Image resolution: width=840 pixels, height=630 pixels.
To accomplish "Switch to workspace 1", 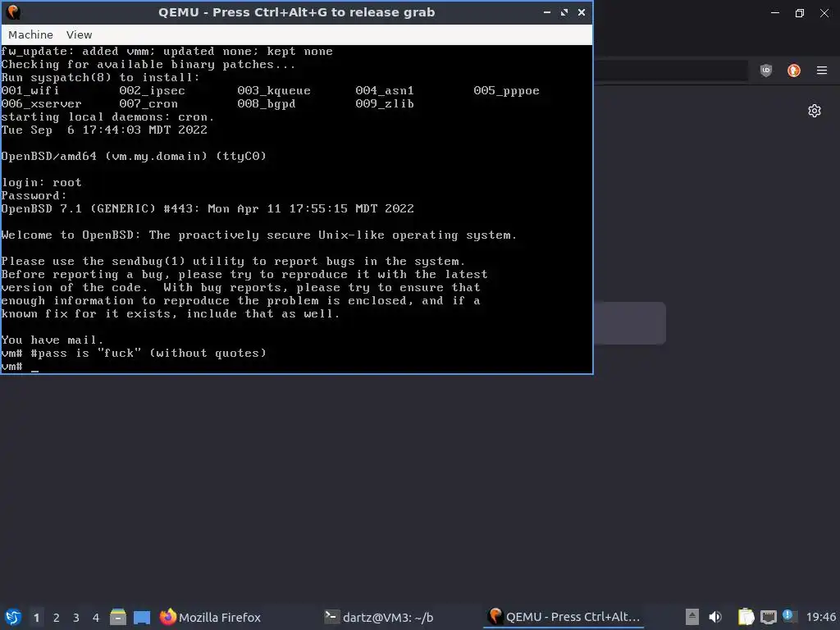I will coord(36,618).
